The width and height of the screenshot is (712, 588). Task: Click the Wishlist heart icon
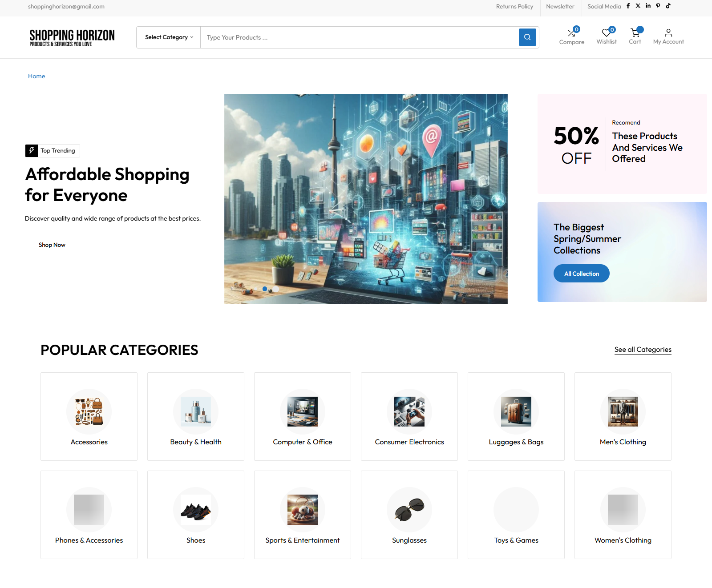click(606, 32)
